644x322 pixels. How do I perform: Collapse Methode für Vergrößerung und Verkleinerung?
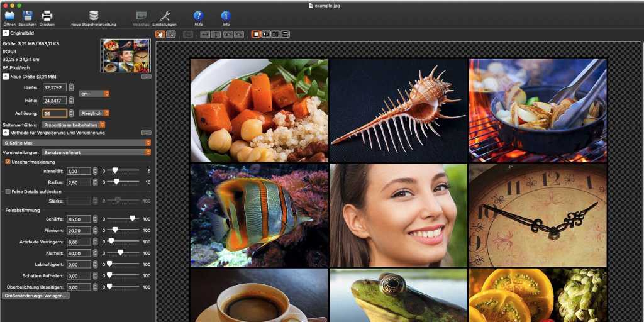click(6, 133)
